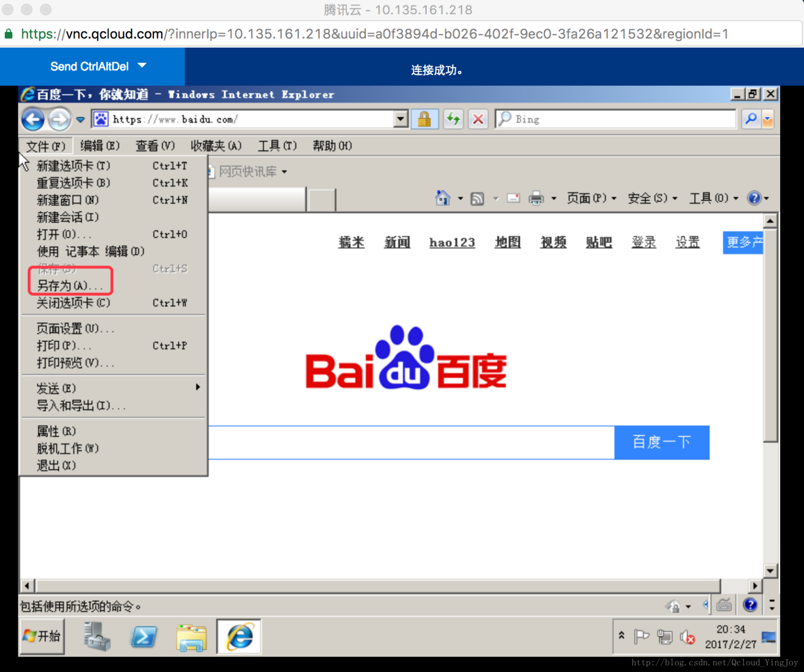Click into the Bing search box
The width and height of the screenshot is (804, 672).
pos(615,119)
